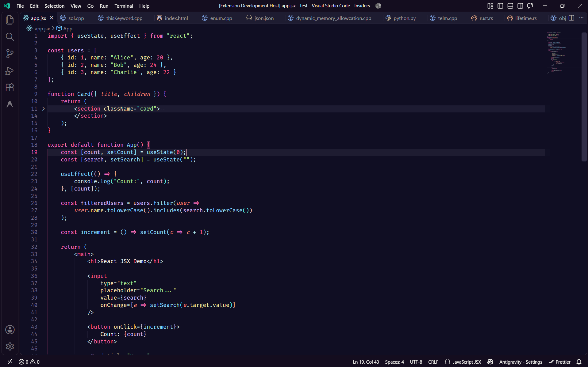
Task: Click breadcrumb chevron after app.jsx
Action: point(53,28)
